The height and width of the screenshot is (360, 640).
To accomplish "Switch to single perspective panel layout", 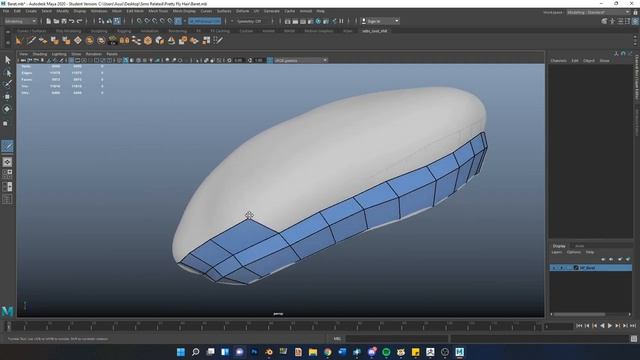I will [x=7, y=162].
